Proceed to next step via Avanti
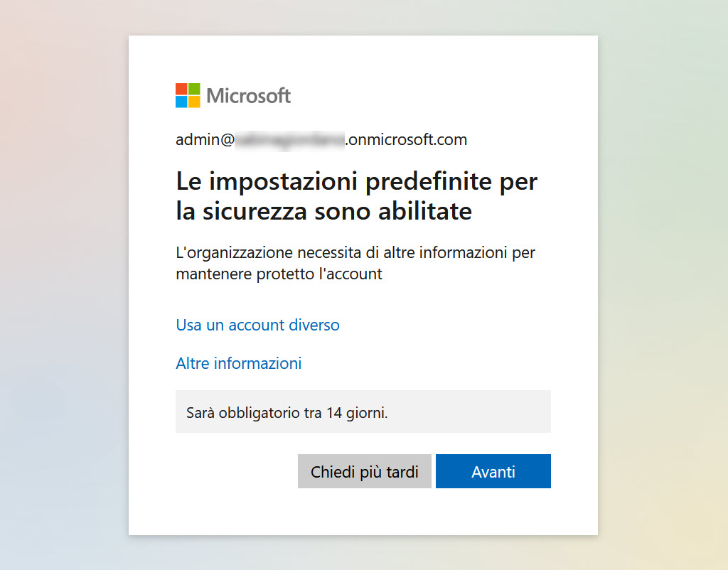Viewport: 728px width, 570px height. point(493,471)
